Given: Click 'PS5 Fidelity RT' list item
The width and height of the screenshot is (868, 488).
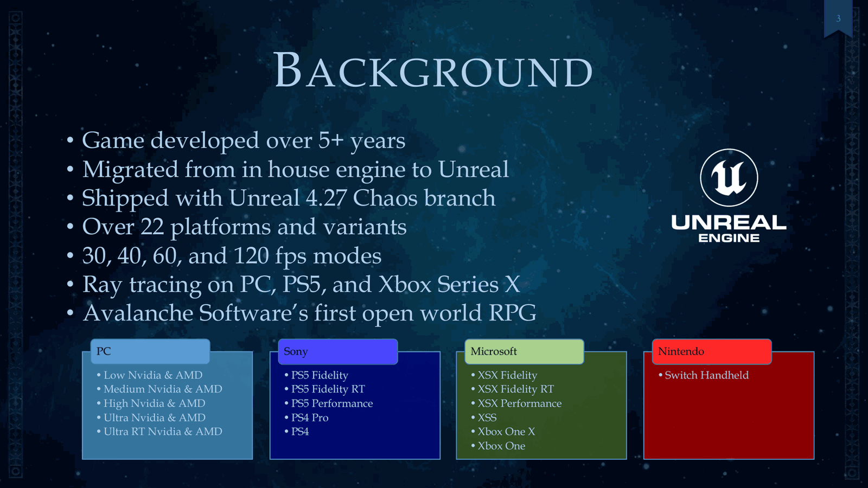Looking at the screenshot, I should [328, 389].
